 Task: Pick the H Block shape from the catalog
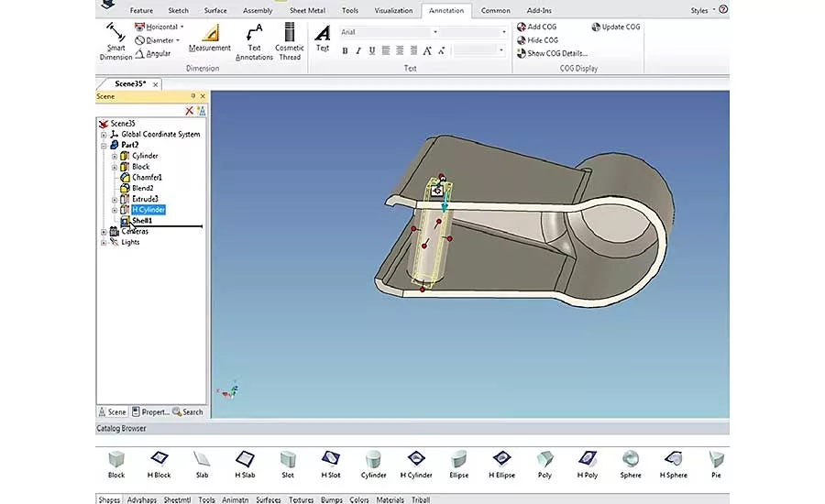[159, 465]
